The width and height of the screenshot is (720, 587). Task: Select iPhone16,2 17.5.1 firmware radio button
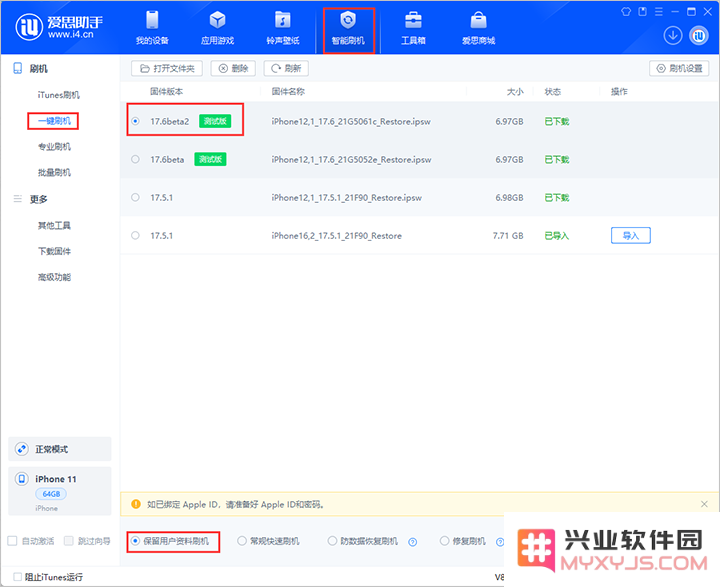coord(135,236)
